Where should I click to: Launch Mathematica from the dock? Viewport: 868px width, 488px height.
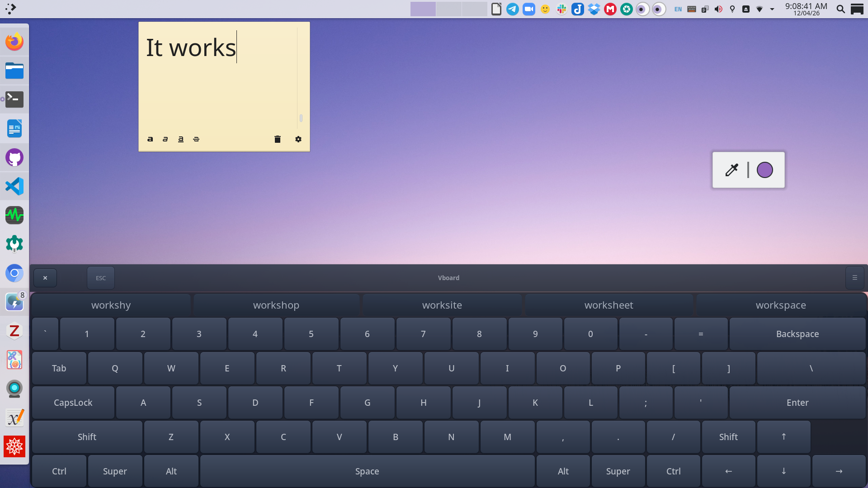(14, 446)
